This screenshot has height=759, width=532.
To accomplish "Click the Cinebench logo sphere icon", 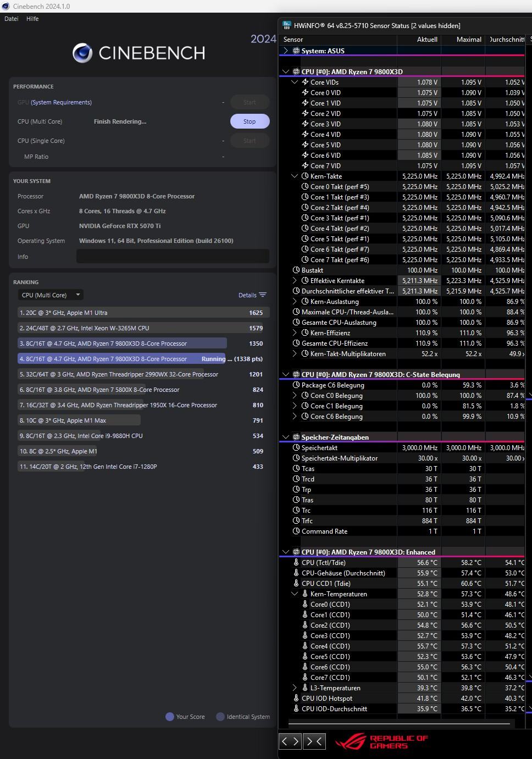I will coord(82,53).
